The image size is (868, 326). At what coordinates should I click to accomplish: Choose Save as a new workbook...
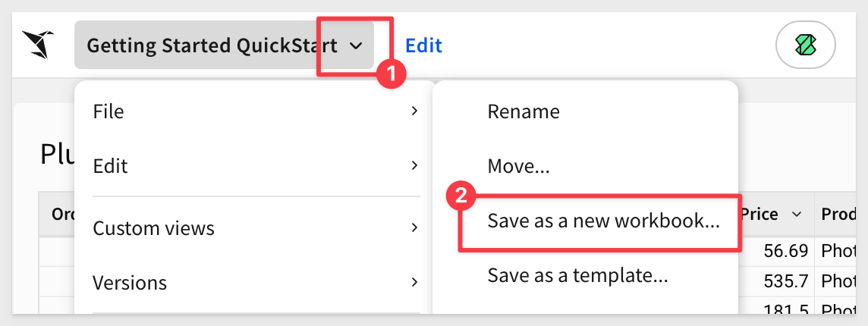coord(603,221)
